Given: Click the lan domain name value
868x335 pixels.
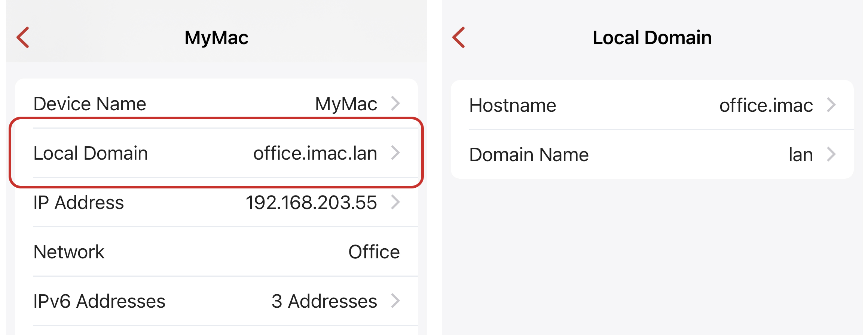Looking at the screenshot, I should [801, 155].
